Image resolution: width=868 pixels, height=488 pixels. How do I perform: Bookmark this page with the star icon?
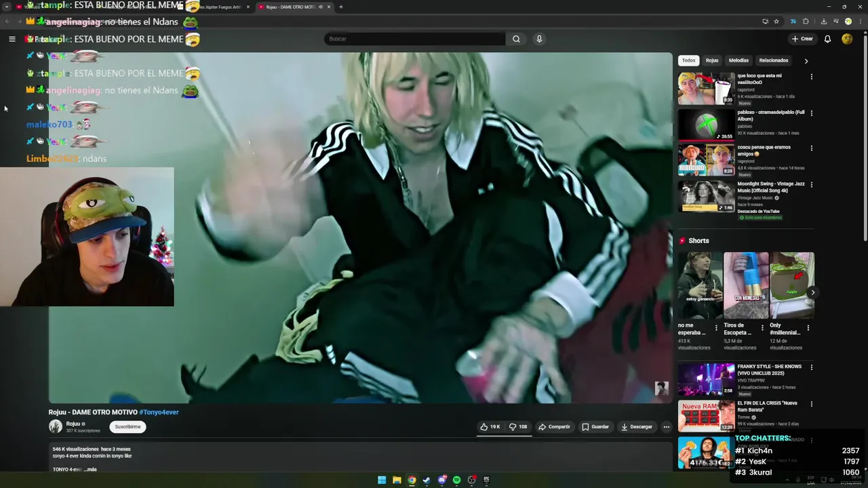point(776,21)
